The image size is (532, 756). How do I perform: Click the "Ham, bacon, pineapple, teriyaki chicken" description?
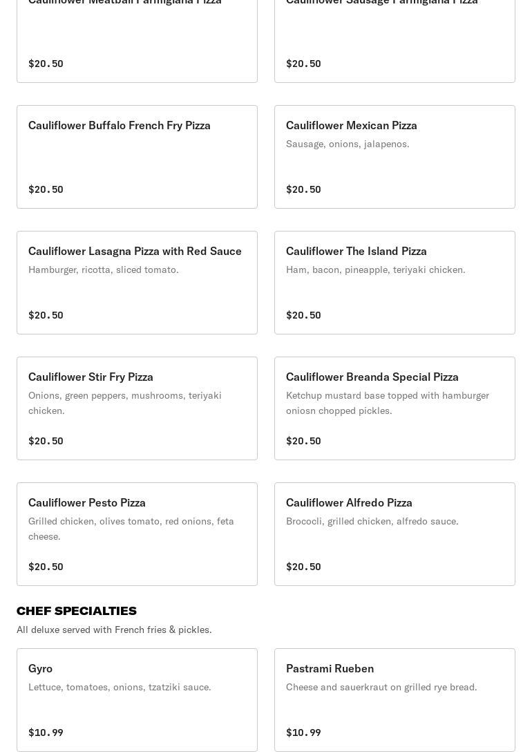pyautogui.click(x=375, y=270)
